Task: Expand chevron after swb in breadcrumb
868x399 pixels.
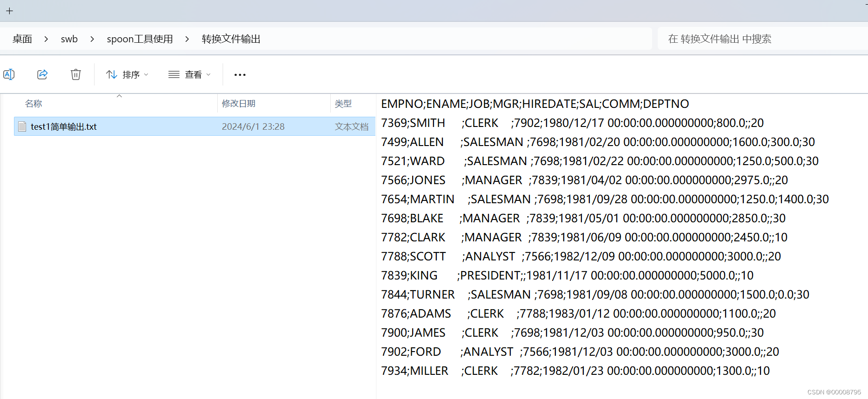Action: [x=92, y=39]
